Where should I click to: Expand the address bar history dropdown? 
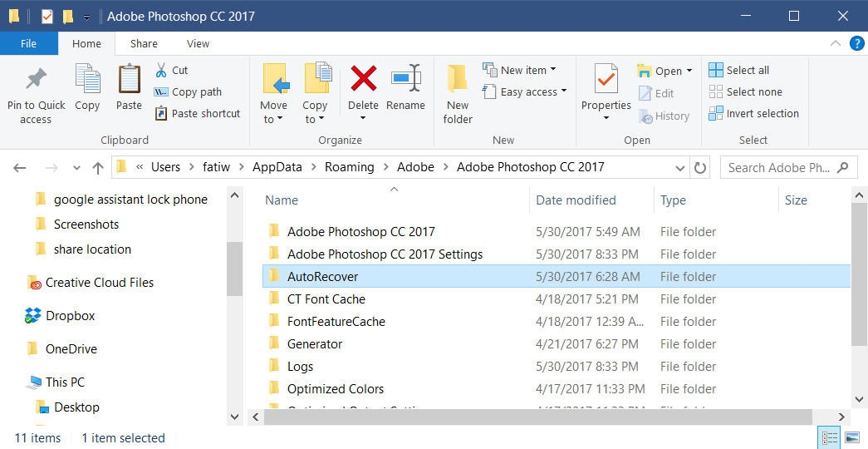point(679,168)
